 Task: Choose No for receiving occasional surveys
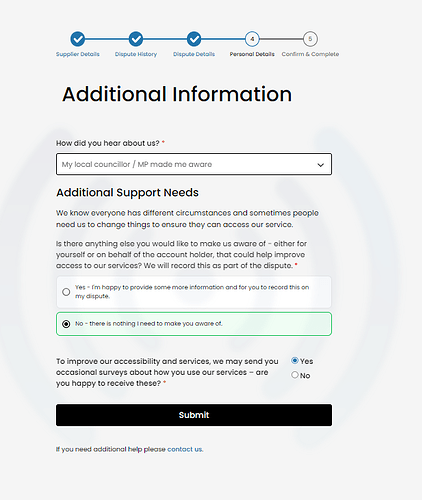tap(295, 375)
